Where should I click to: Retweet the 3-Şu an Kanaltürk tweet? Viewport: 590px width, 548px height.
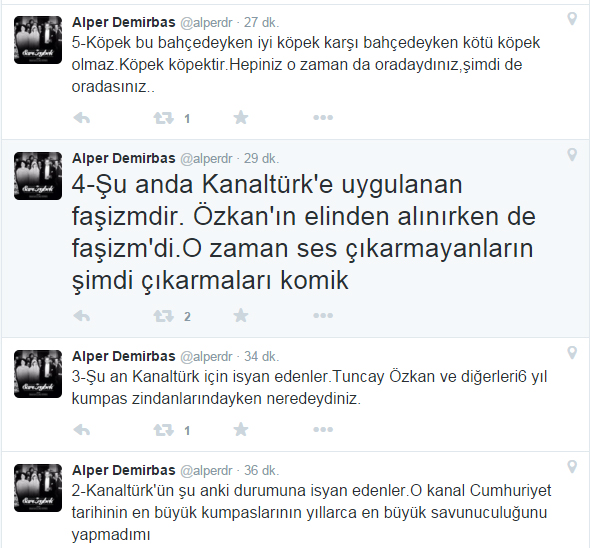coord(164,430)
